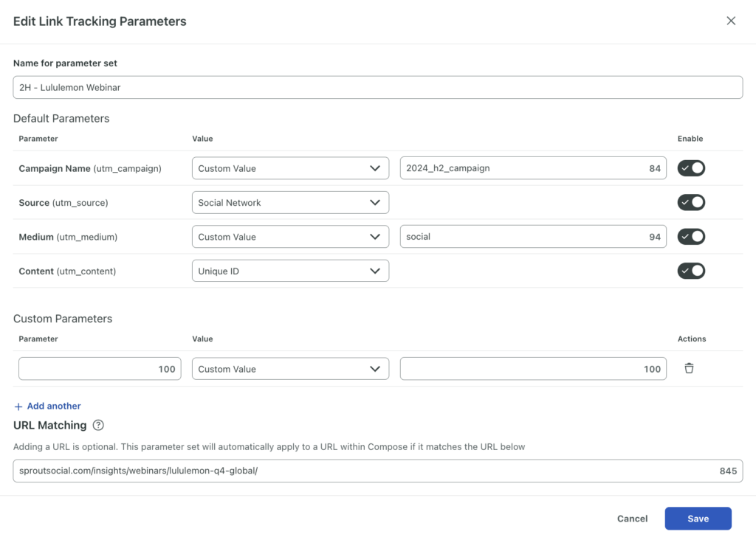Disable the Medium parameter toggle
The width and height of the screenshot is (756, 540).
pos(691,236)
